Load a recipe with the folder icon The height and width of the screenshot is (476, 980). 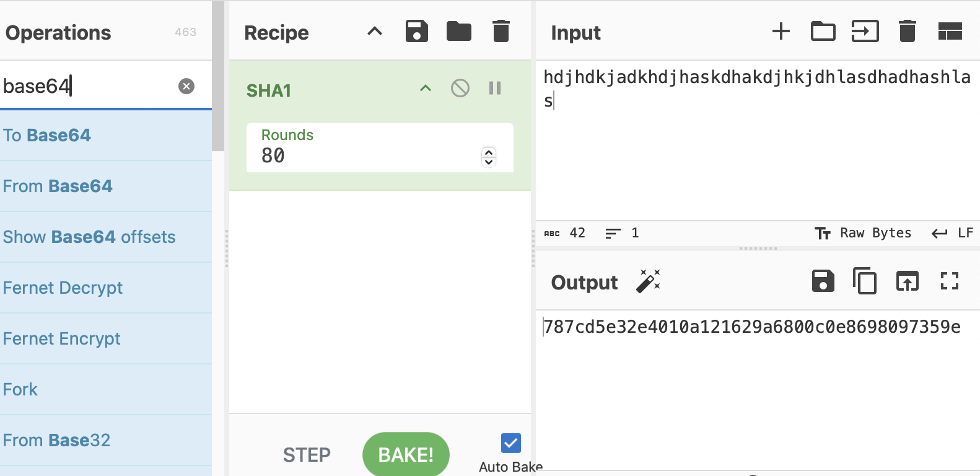pos(459,31)
